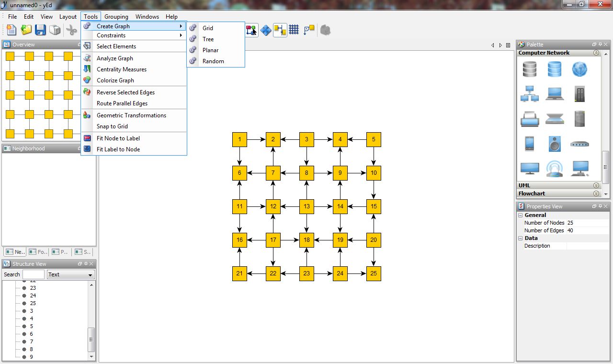Choose Planar from Create Graph submenu
Screen dimensions: 613x364
point(216,50)
